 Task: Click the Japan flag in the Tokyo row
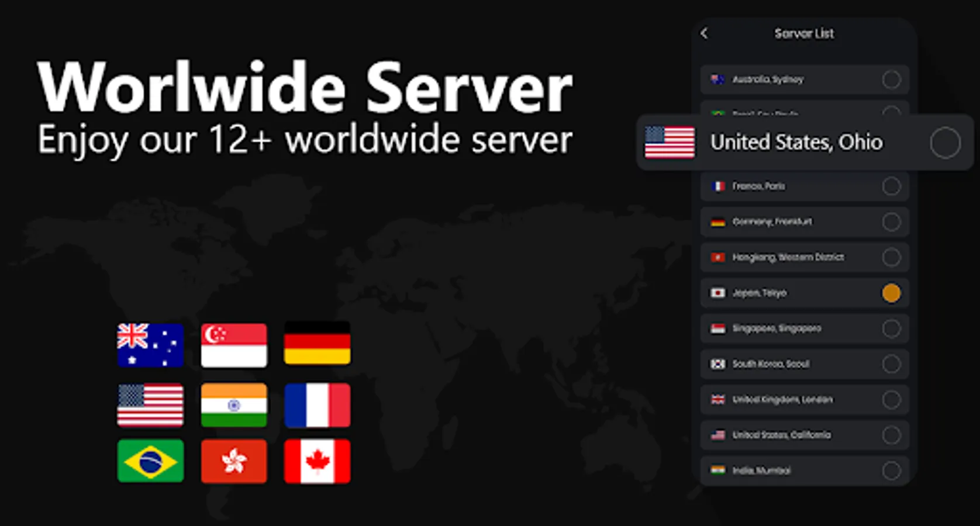tap(717, 293)
